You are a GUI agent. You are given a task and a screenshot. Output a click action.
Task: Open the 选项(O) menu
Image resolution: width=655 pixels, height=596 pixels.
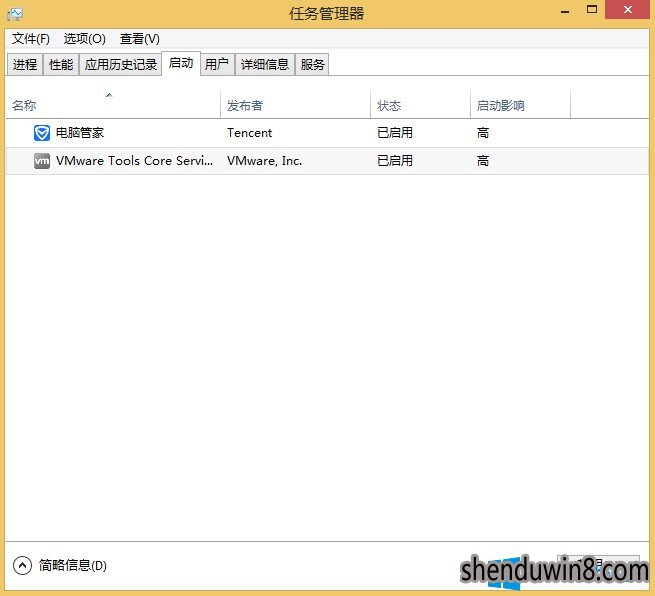84,39
